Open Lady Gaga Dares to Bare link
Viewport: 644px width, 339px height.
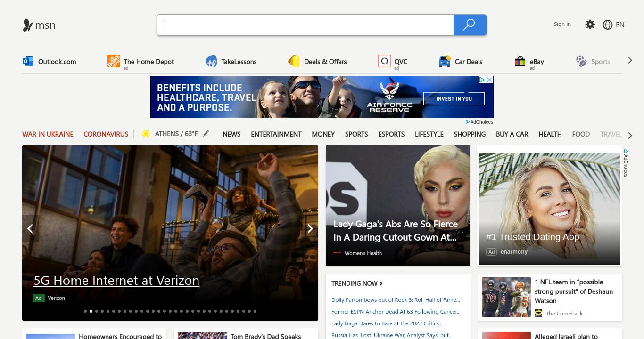[387, 323]
